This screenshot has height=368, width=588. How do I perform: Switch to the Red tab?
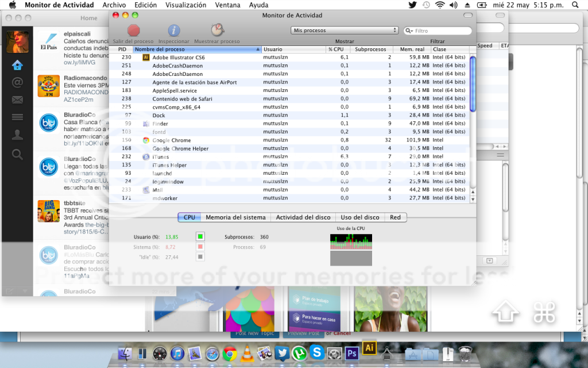pyautogui.click(x=395, y=217)
